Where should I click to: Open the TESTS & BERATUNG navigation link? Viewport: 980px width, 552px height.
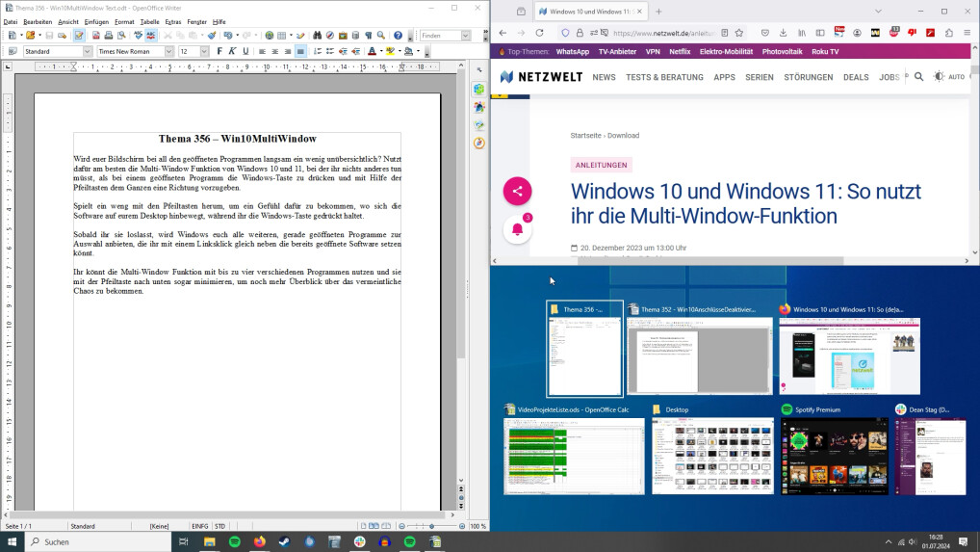(664, 77)
